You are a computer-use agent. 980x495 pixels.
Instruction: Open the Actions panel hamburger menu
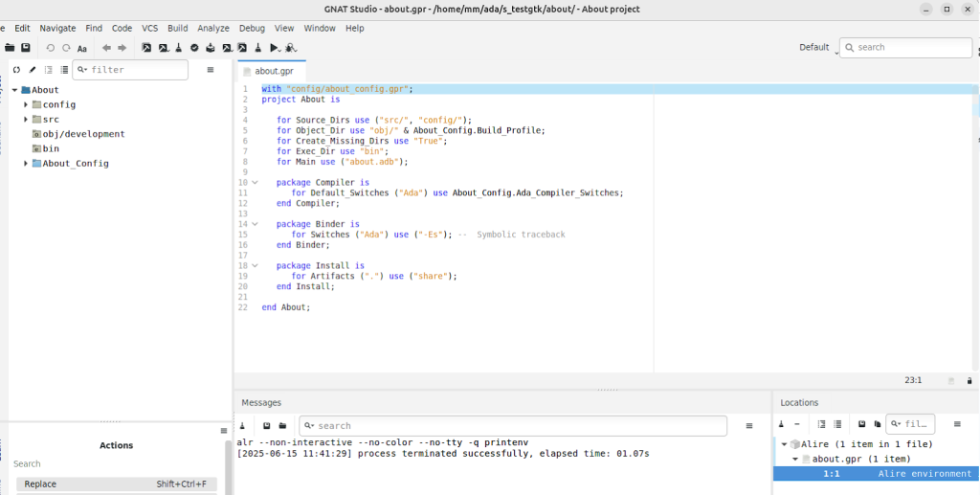(x=224, y=431)
